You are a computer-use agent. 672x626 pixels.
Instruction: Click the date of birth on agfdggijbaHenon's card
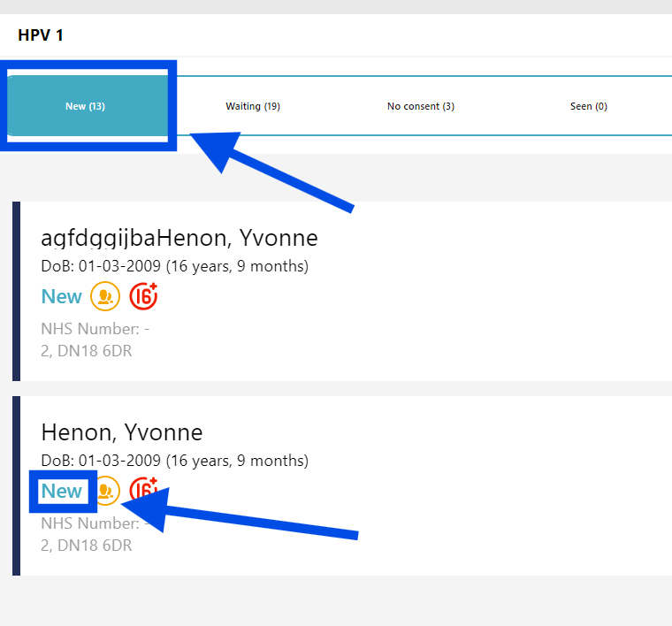pyautogui.click(x=174, y=266)
